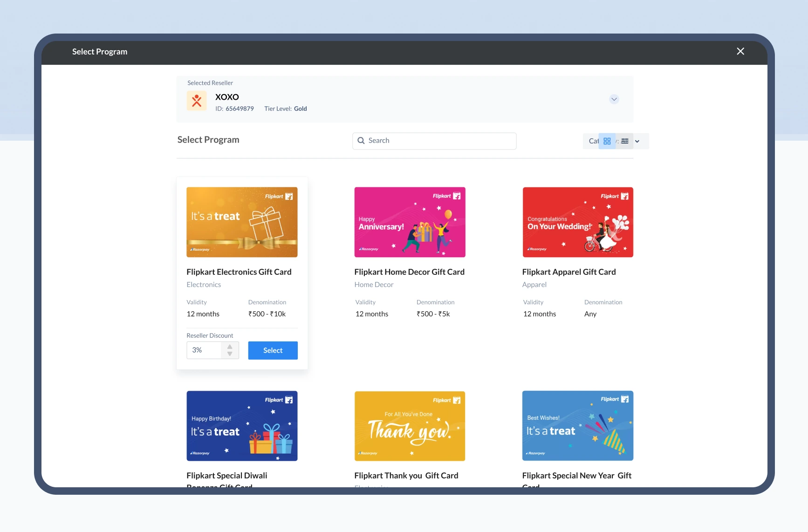Click the magnifier icon in search box
The width and height of the screenshot is (808, 532).
[361, 141]
